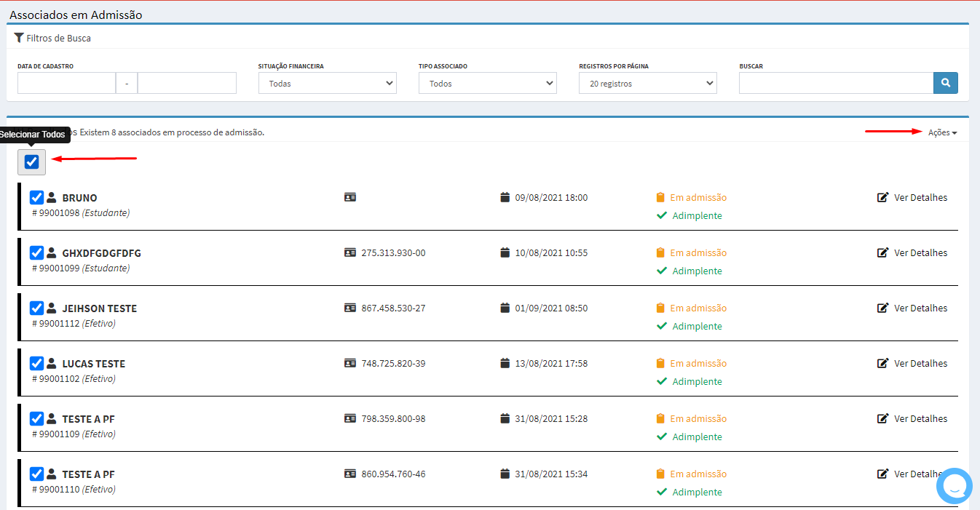Viewport: 980px width, 510px height.
Task: Open the Situação Financeira dropdown
Action: pyautogui.click(x=327, y=83)
